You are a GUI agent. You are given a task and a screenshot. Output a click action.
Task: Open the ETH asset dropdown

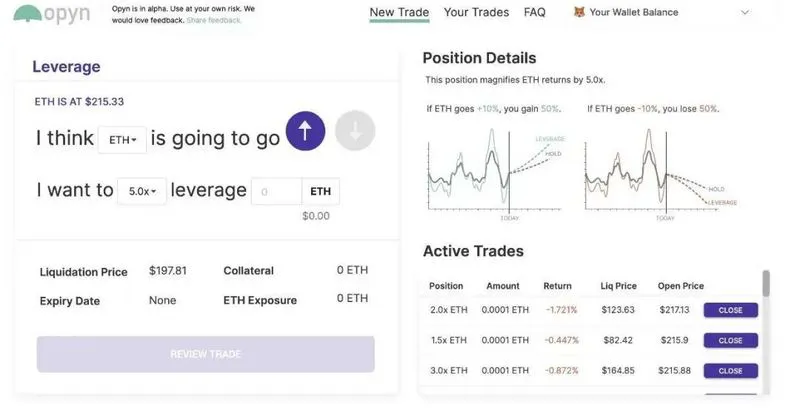(x=123, y=140)
